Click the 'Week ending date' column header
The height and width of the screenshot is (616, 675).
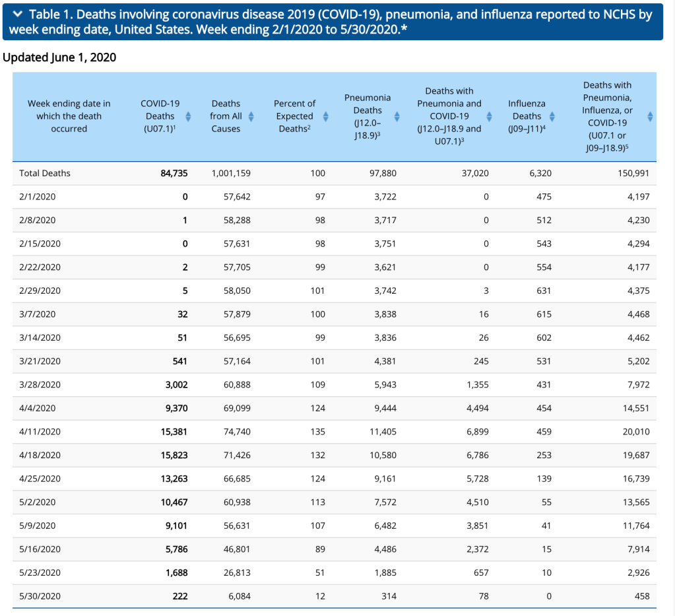69,116
